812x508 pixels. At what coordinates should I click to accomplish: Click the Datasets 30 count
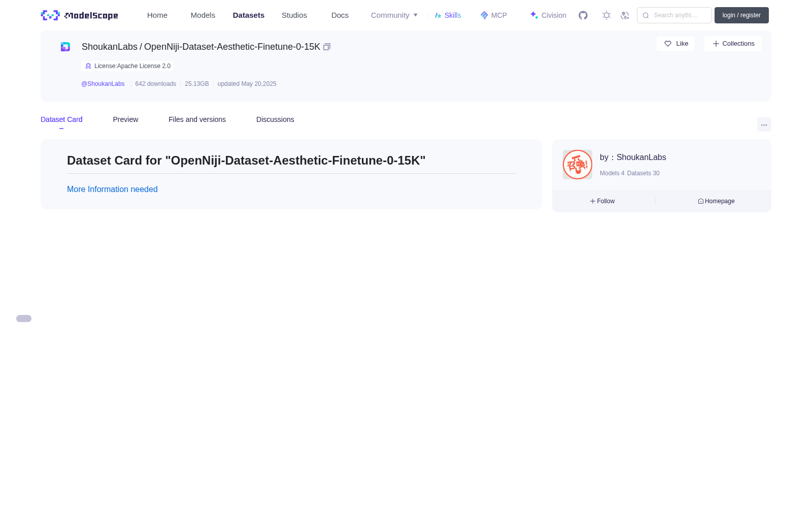tap(644, 173)
